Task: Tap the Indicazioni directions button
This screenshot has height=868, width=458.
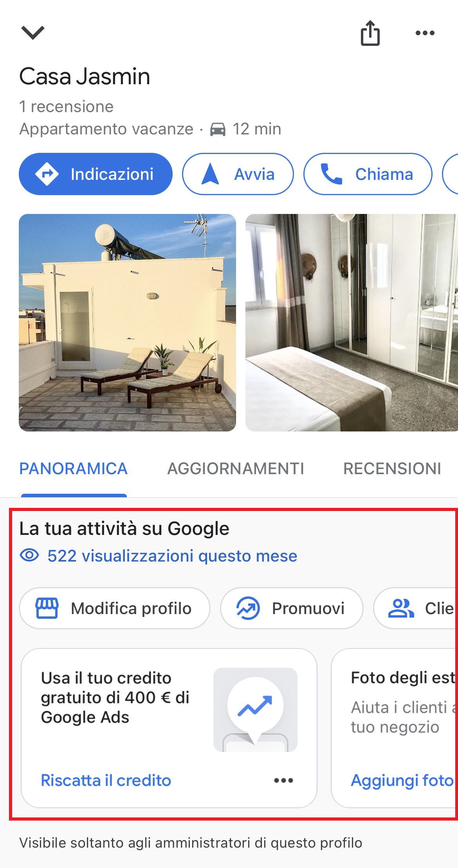Action: click(96, 174)
